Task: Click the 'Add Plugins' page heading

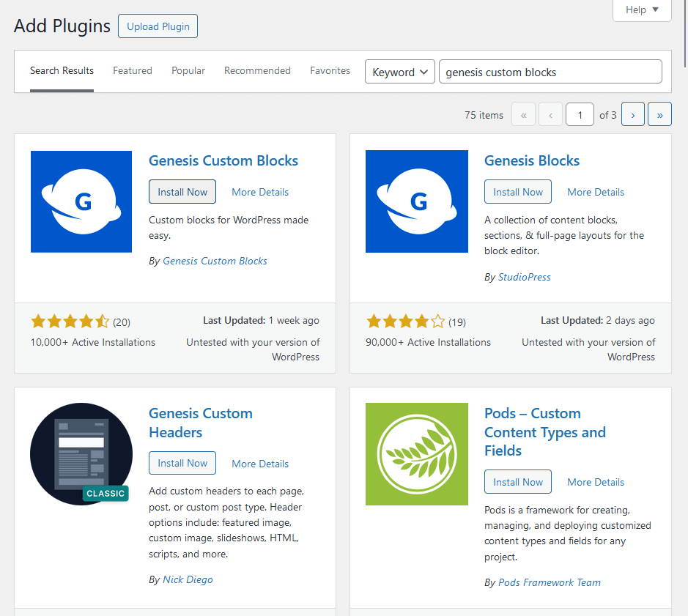Action: pyautogui.click(x=62, y=26)
